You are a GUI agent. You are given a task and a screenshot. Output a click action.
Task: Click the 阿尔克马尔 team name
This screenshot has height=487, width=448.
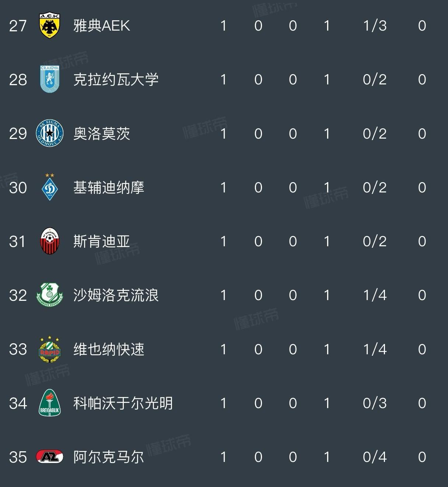pyautogui.click(x=109, y=457)
